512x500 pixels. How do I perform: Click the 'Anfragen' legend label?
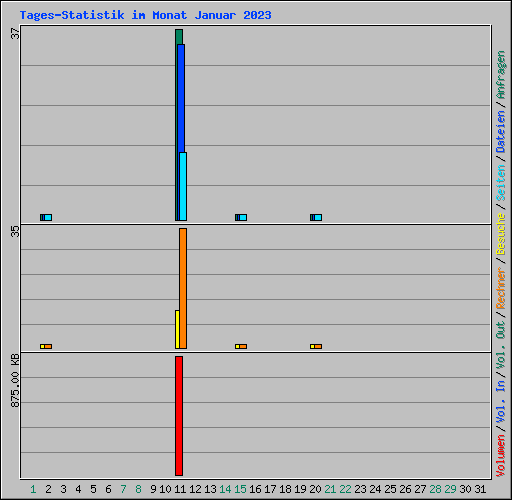(501, 75)
